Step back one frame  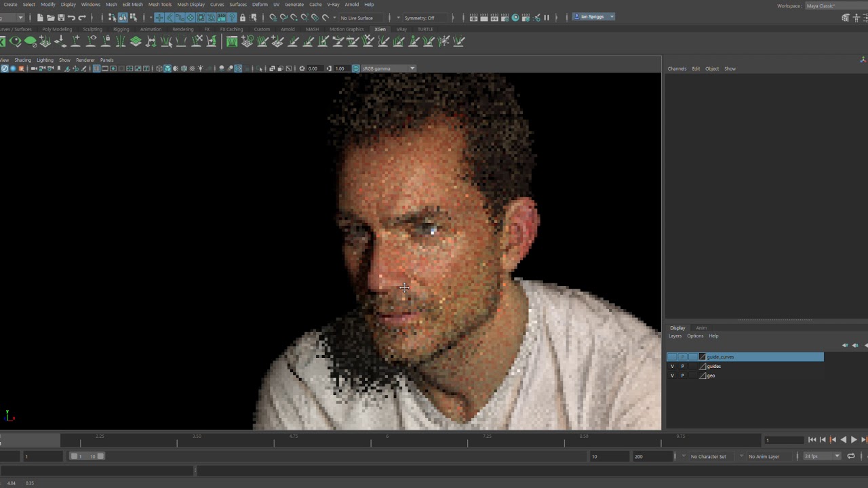823,440
